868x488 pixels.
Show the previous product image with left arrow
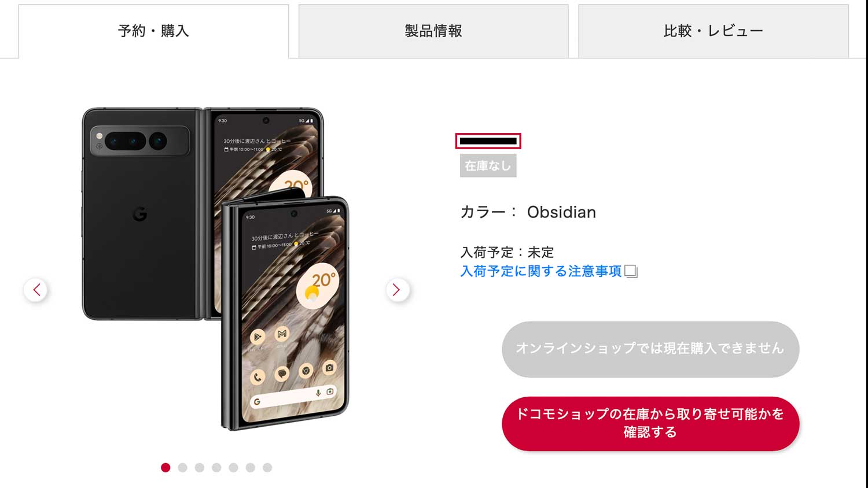[36, 290]
